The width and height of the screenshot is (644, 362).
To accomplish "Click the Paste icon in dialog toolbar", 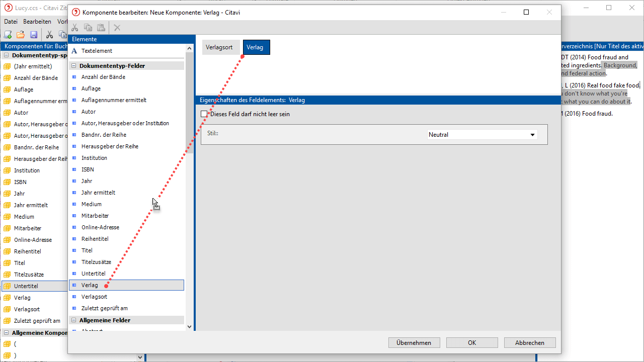I will click(101, 28).
